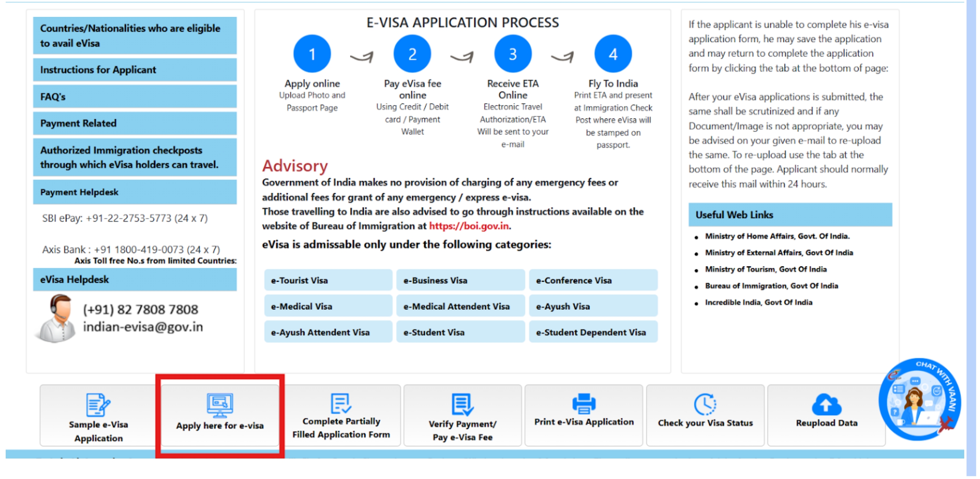Click the step 1 Apply online circle

click(312, 54)
